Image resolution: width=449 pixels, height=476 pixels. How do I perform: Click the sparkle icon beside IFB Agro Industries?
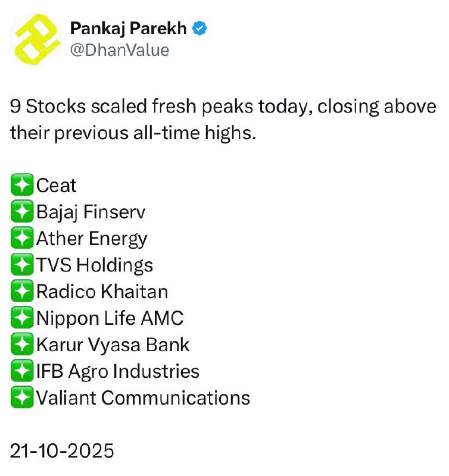22,371
